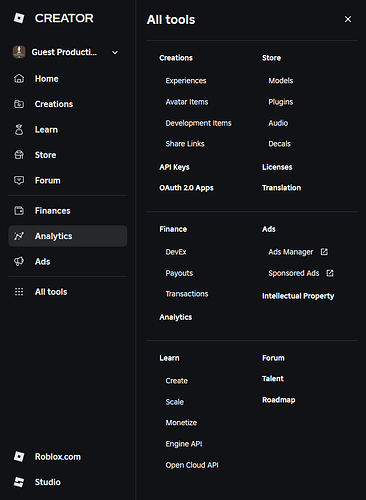Image resolution: width=366 pixels, height=500 pixels.
Task: Click the Guest Productions group avatar
Action: pos(19,52)
